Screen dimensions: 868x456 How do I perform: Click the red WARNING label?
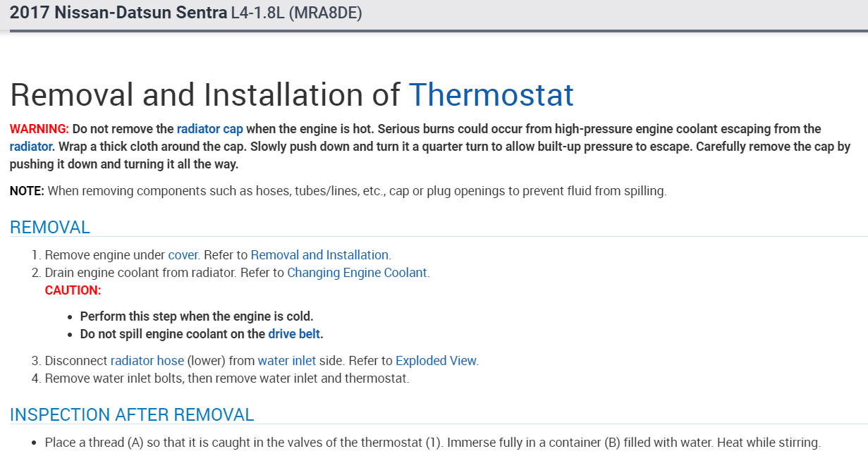pos(39,129)
